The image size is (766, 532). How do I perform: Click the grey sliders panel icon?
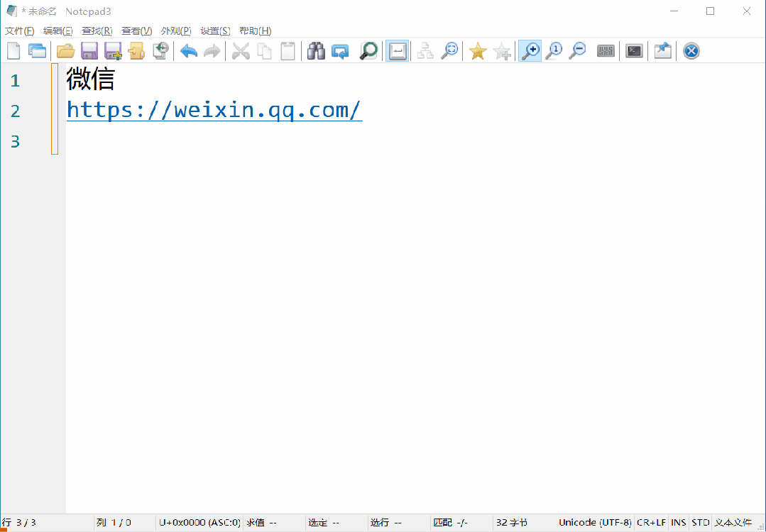(606, 51)
